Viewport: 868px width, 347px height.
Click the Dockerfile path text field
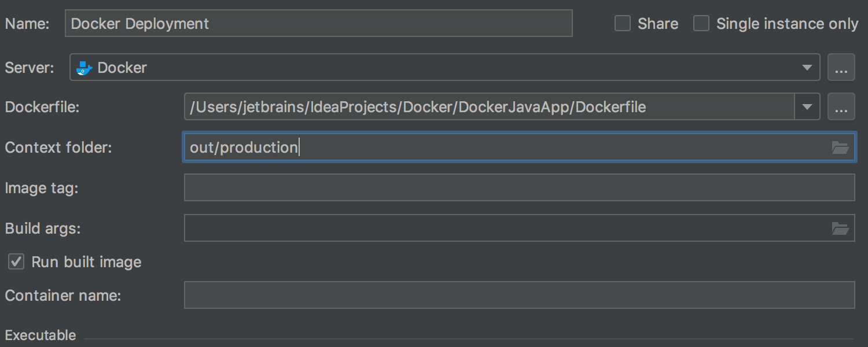click(490, 107)
